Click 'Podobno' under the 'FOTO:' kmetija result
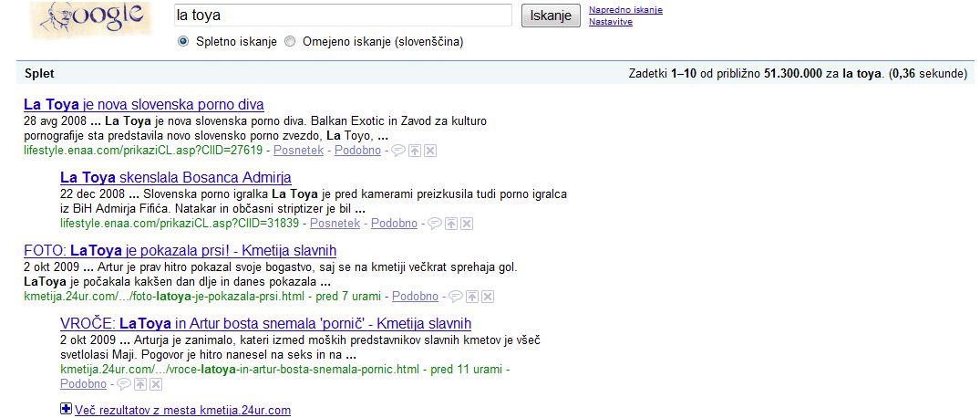Screen dimensions: 980x418 coord(415,297)
